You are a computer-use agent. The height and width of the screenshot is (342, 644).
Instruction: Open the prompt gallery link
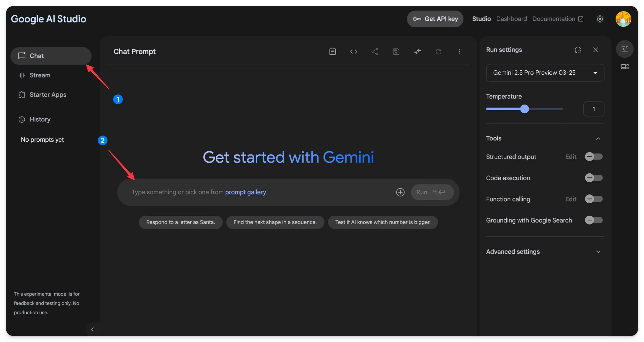[246, 192]
